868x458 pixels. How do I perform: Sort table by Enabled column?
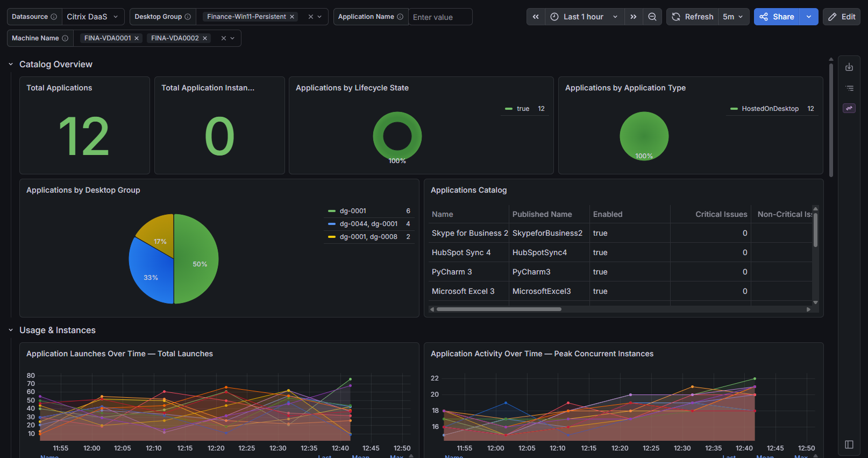[608, 214]
